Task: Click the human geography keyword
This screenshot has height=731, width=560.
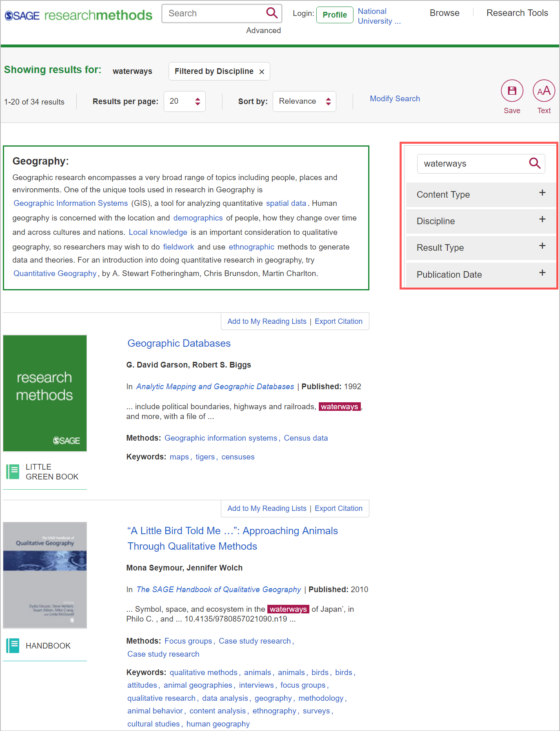Action: pos(218,724)
